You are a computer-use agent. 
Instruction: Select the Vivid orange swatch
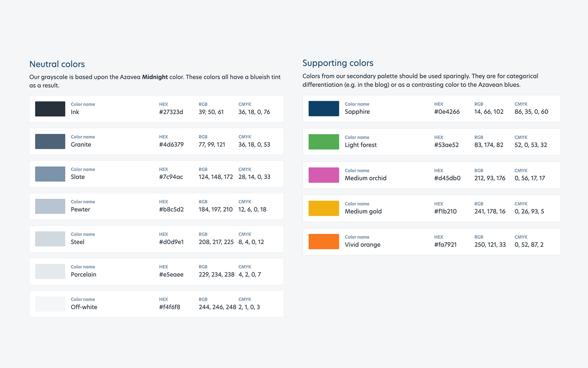324,241
